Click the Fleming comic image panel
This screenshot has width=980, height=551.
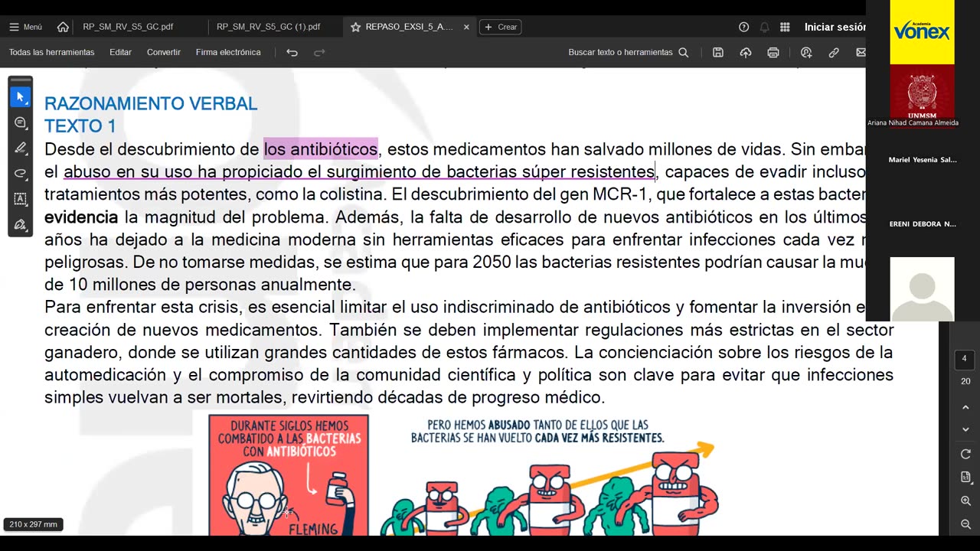289,475
